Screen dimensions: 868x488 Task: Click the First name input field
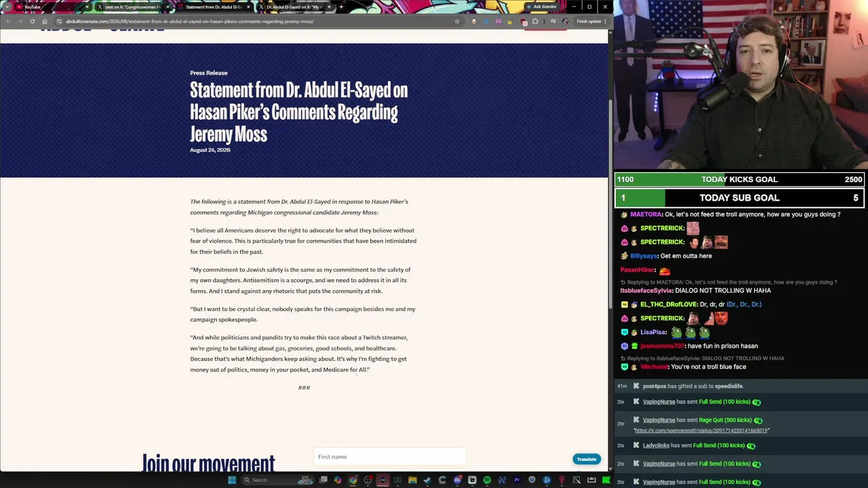390,457
